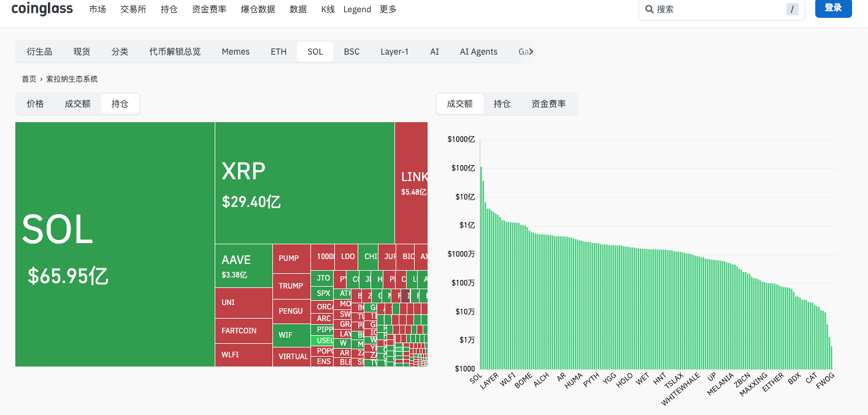The width and height of the screenshot is (868, 415).
Task: Click the ARC tile in the treemap
Action: [323, 319]
